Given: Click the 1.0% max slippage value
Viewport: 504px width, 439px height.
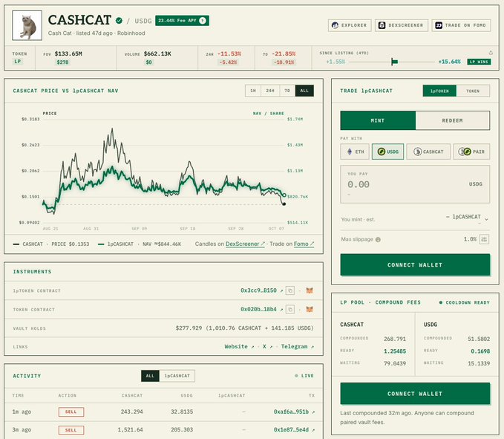Looking at the screenshot, I should click(470, 239).
